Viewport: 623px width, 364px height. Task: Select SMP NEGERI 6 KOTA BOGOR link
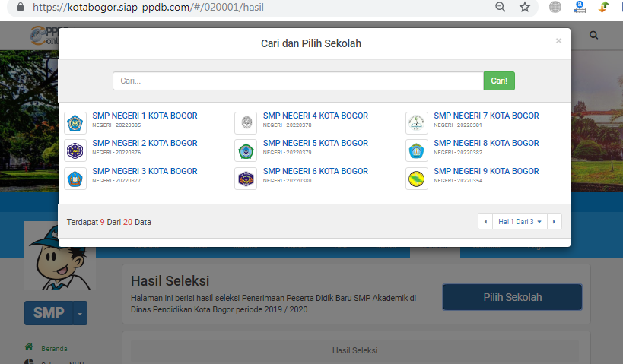coord(316,171)
